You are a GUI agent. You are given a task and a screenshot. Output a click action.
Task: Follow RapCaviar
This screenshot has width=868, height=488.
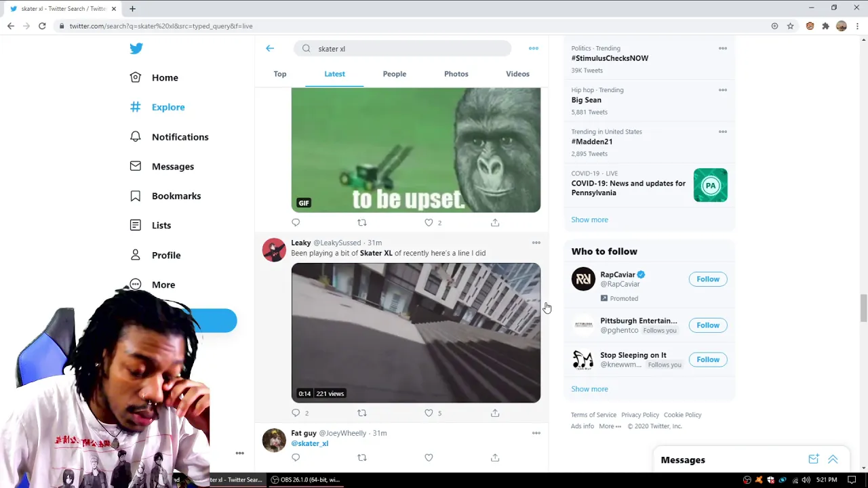click(708, 279)
